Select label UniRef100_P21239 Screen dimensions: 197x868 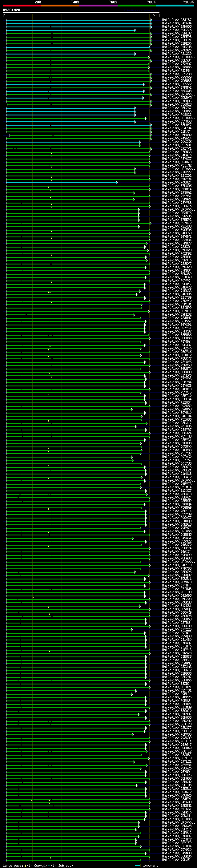(177, 54)
